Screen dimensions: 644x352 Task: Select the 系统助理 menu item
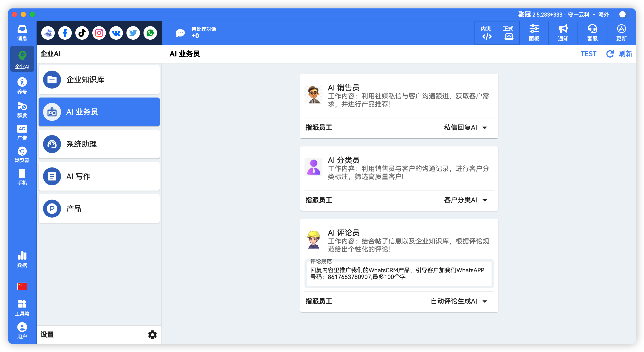point(99,144)
